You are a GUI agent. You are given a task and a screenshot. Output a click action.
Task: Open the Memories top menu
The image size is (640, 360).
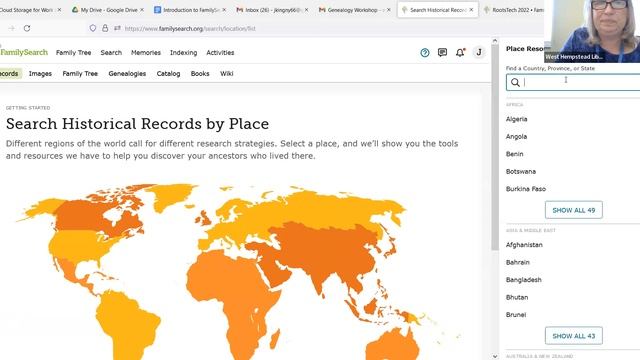coord(146,53)
